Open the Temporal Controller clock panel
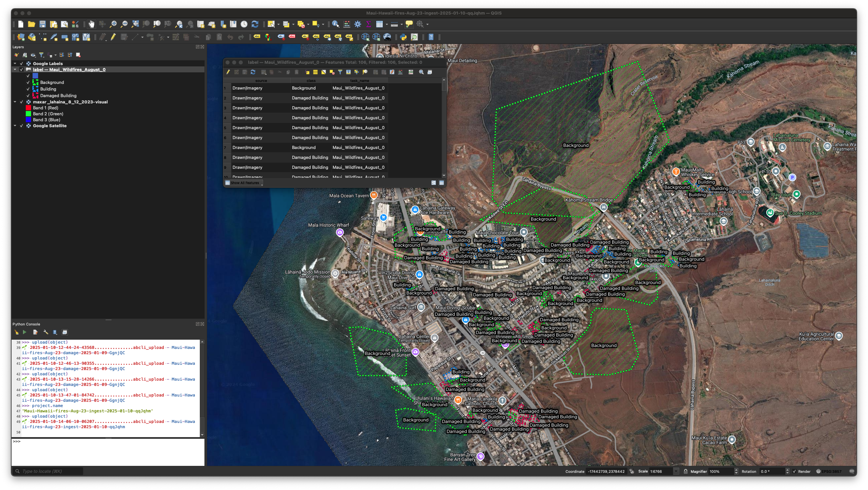The image size is (868, 490). click(244, 24)
